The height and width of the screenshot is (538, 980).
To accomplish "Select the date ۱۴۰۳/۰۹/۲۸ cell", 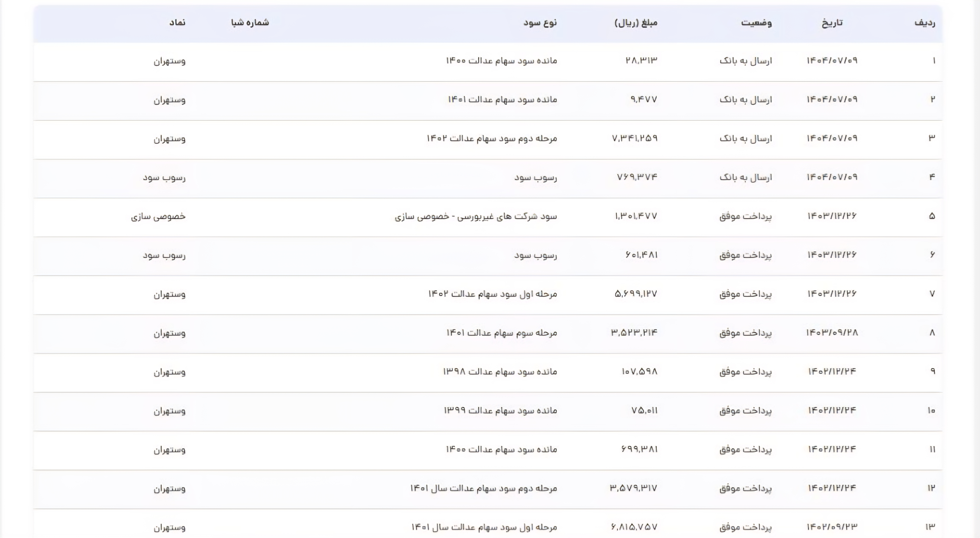I will tap(832, 333).
